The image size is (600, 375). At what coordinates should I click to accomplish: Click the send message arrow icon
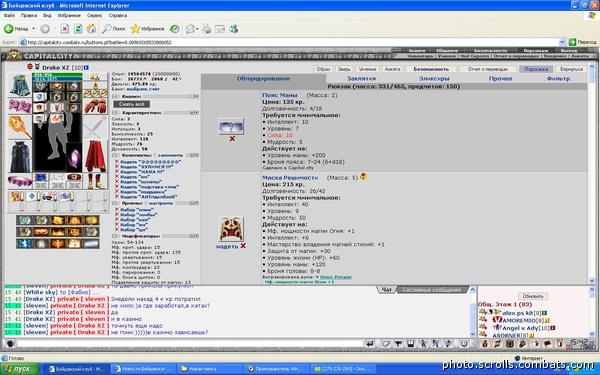[370, 344]
